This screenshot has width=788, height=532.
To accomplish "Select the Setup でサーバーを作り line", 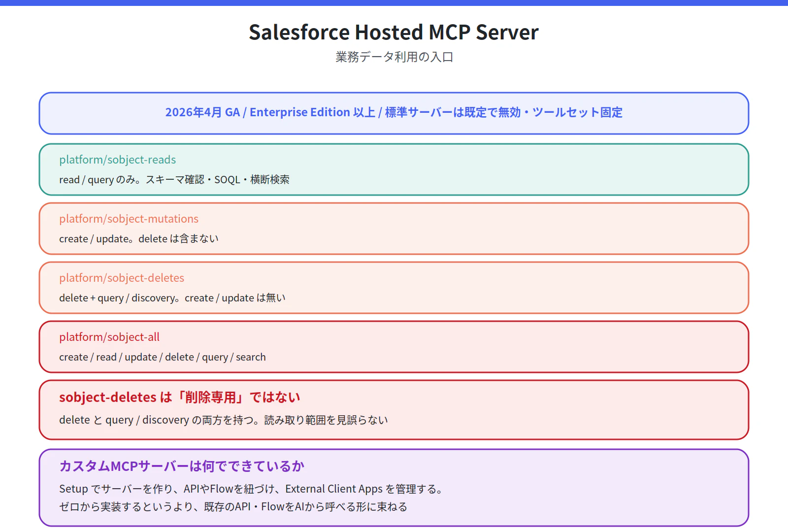I will click(x=251, y=489).
